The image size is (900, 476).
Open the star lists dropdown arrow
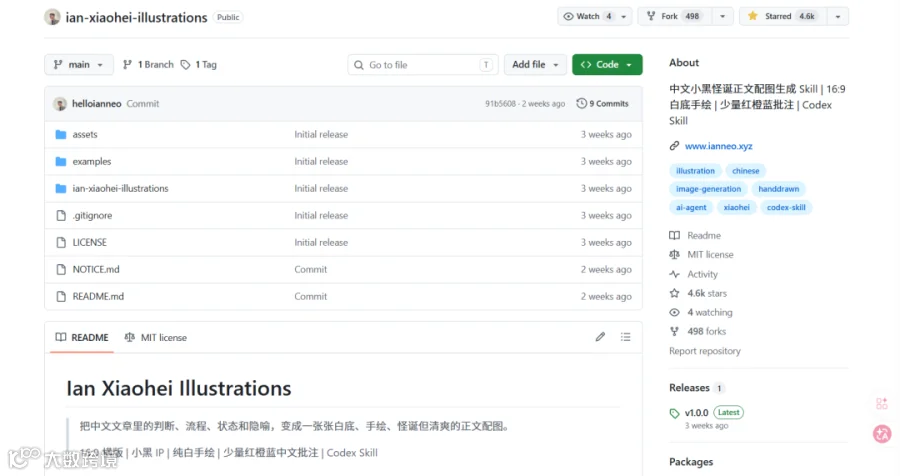838,16
